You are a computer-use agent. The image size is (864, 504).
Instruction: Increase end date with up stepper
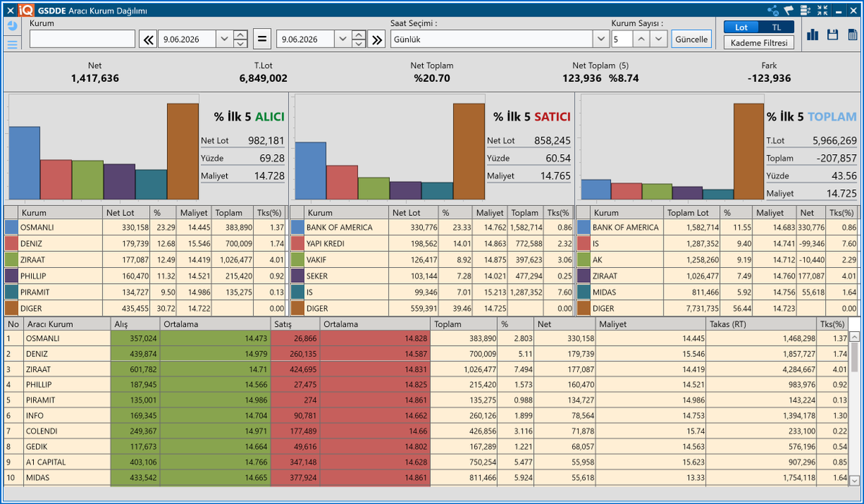tap(359, 35)
